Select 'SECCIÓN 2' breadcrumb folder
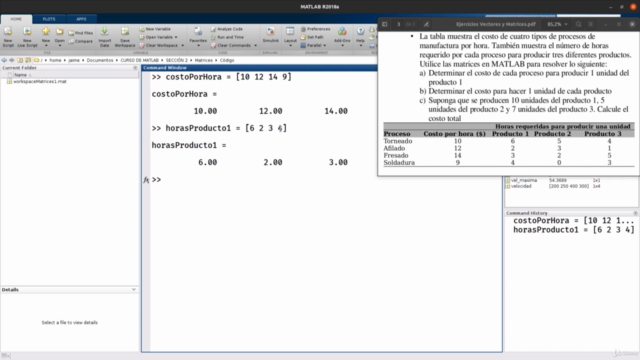This screenshot has width=640, height=360. click(x=177, y=60)
